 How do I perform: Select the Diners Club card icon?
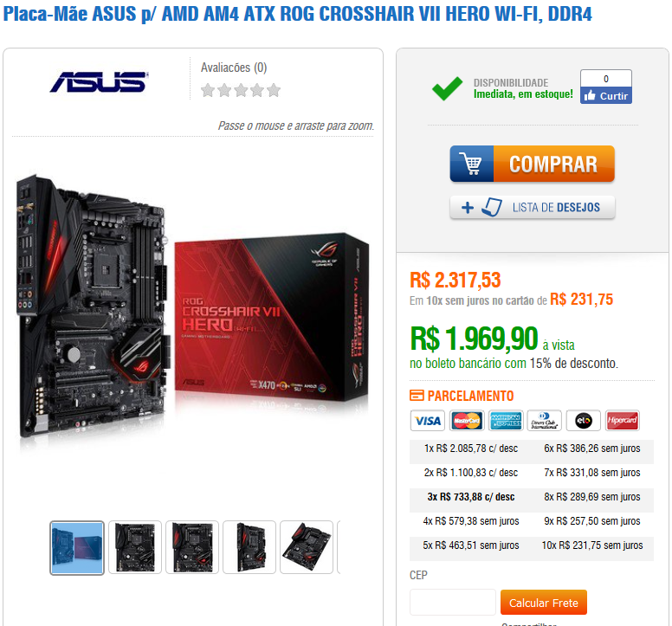[x=545, y=421]
